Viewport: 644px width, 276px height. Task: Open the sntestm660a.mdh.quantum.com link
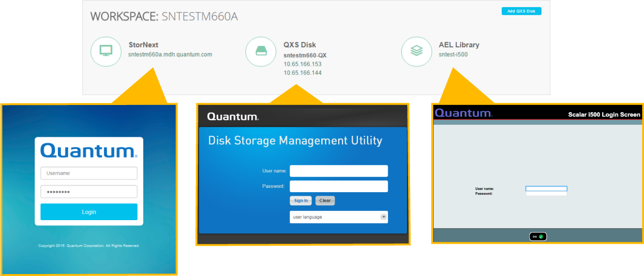[x=170, y=54]
